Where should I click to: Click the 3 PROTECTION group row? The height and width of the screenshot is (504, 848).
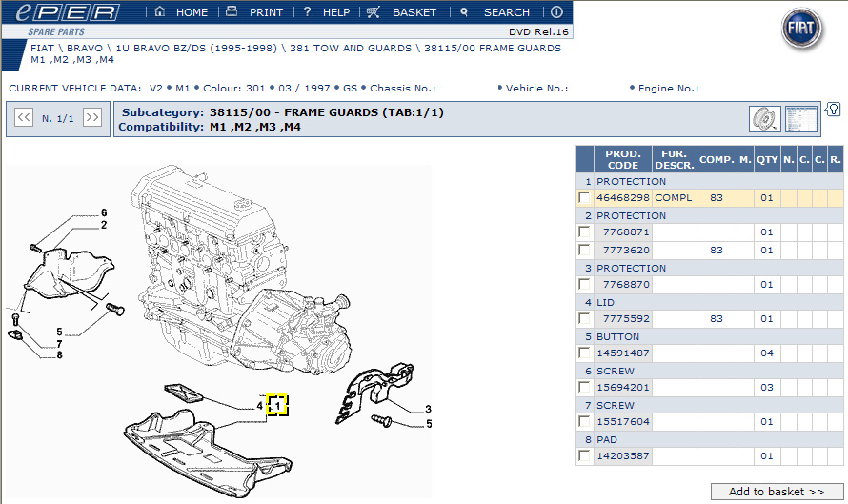tap(710, 269)
